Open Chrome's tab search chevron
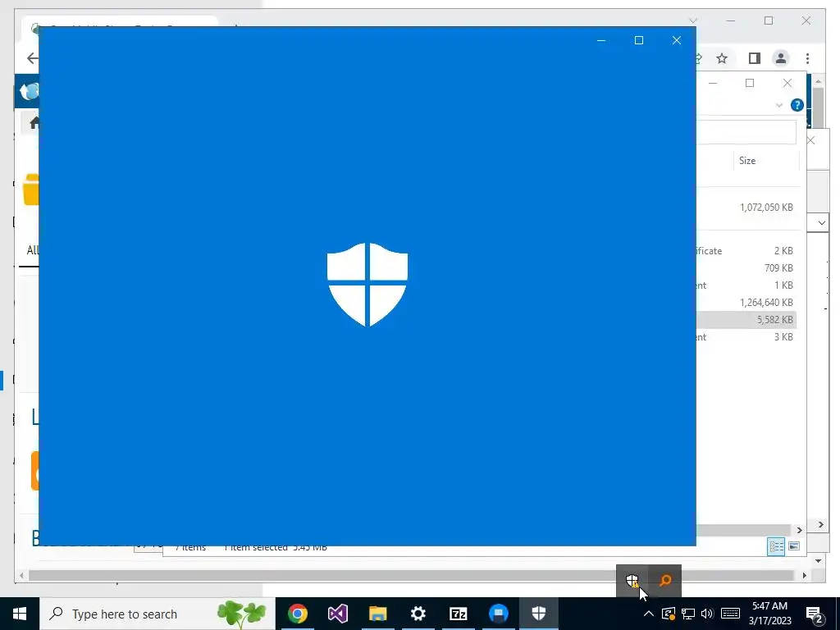Viewport: 840px width, 630px height. click(693, 21)
